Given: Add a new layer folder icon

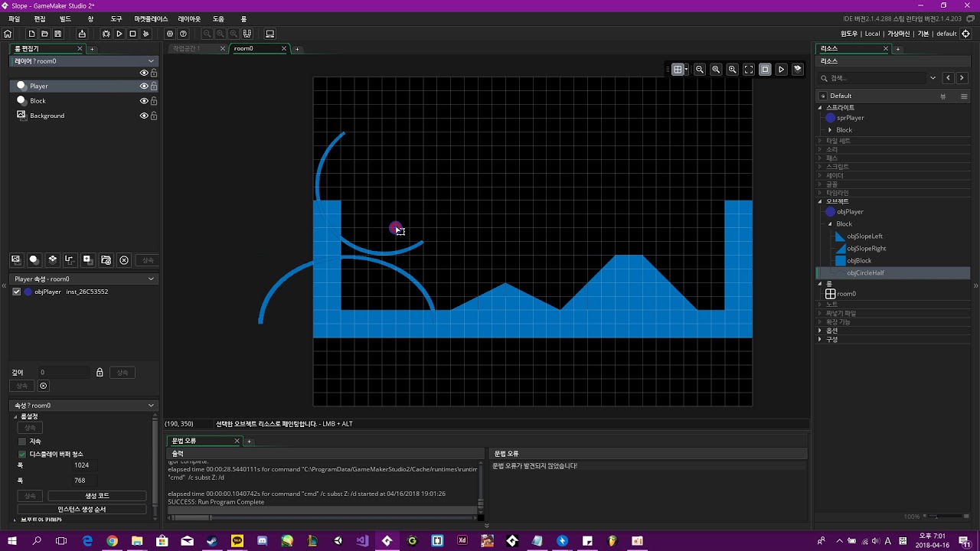Looking at the screenshot, I should click(106, 260).
